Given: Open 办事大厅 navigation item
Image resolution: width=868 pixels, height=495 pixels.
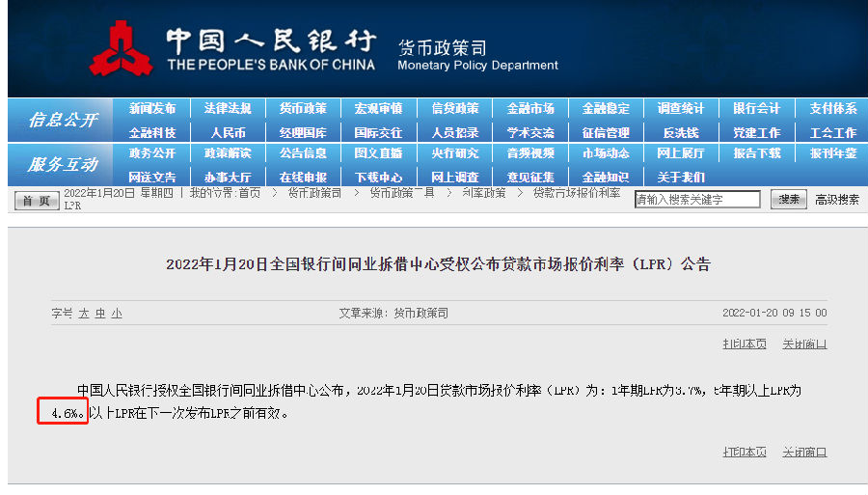Looking at the screenshot, I should pyautogui.click(x=228, y=178).
